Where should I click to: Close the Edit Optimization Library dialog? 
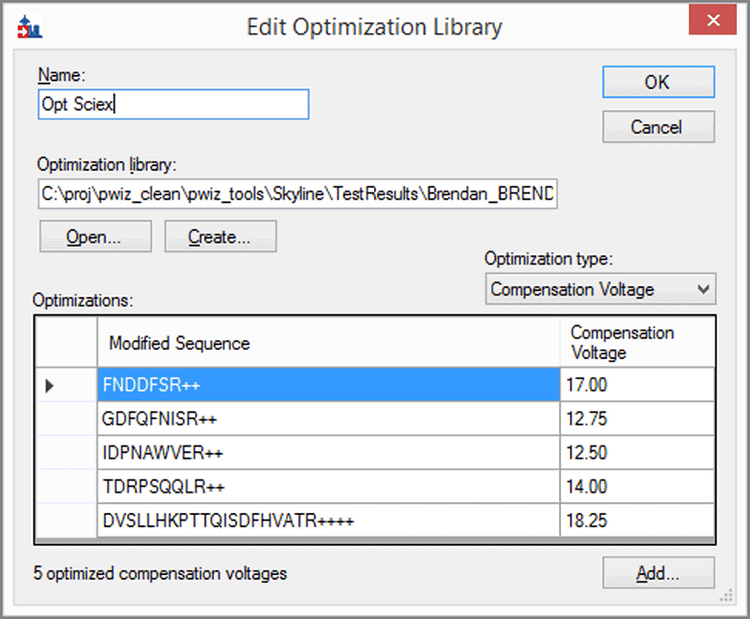(x=714, y=22)
